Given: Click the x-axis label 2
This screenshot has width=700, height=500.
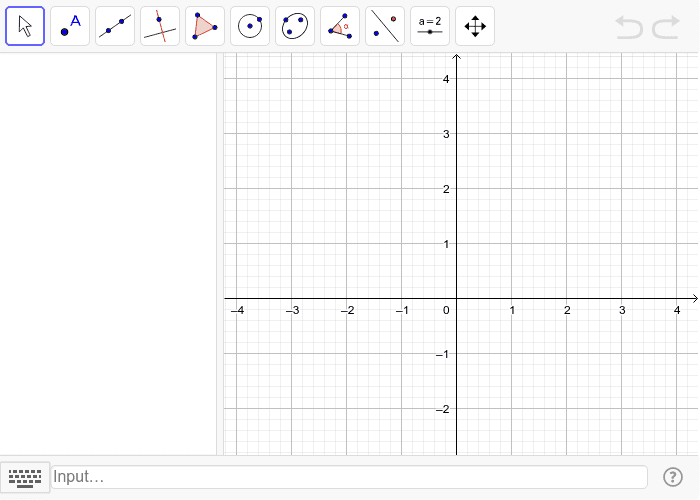Looking at the screenshot, I should tap(567, 310).
